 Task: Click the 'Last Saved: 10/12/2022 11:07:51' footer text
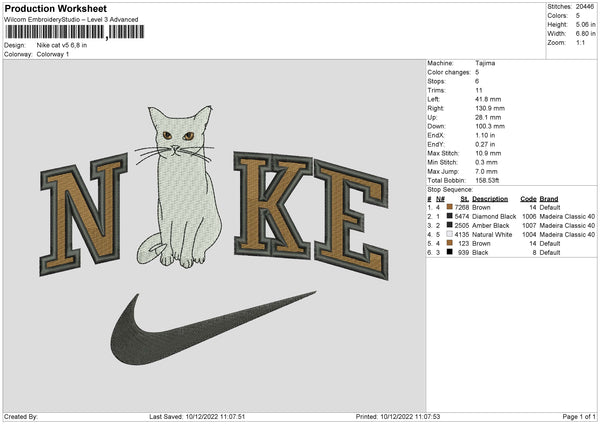click(x=197, y=417)
